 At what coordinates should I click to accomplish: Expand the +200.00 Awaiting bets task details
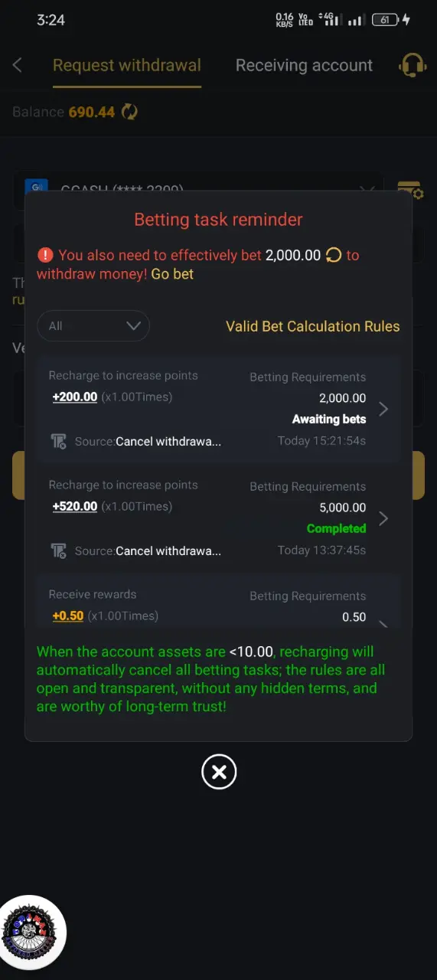[219, 410]
